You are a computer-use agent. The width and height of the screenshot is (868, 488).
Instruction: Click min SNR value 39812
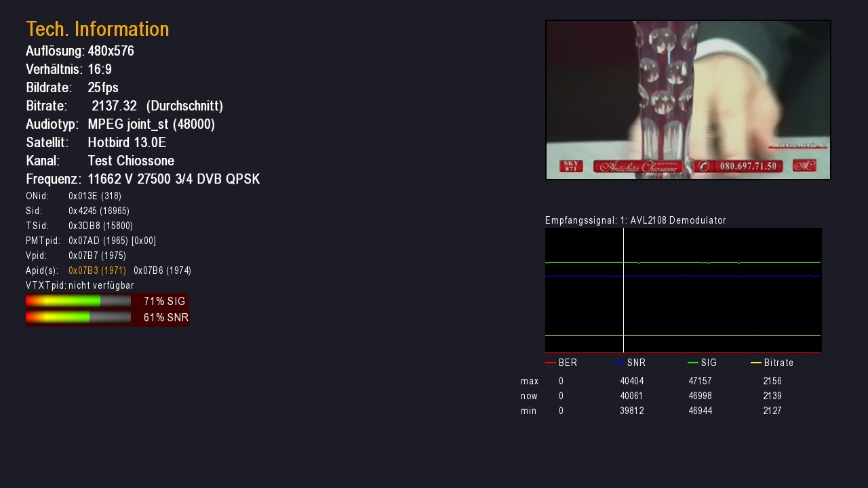[x=632, y=411]
